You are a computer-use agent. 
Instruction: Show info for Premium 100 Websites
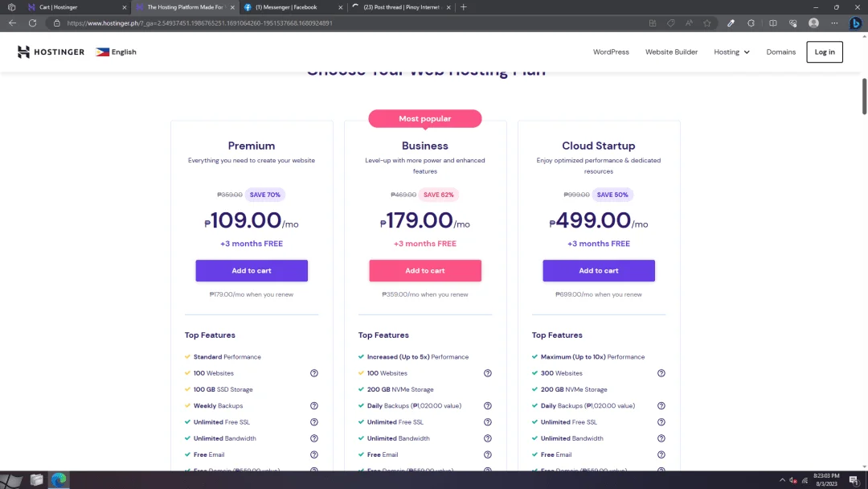point(314,373)
